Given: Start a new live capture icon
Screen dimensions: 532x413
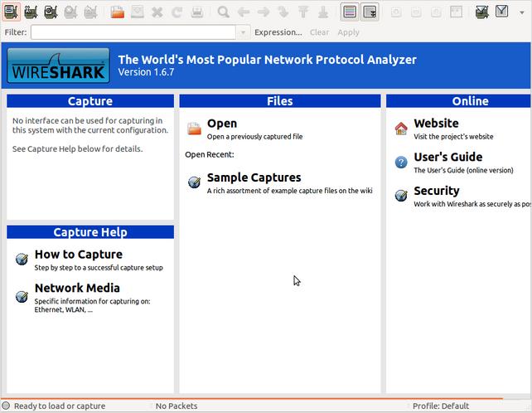Looking at the screenshot, I should (51, 12).
